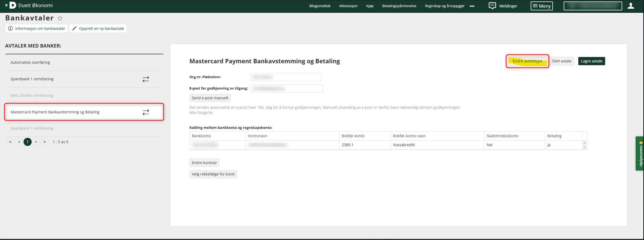Go to first page of agreements

coord(10,142)
